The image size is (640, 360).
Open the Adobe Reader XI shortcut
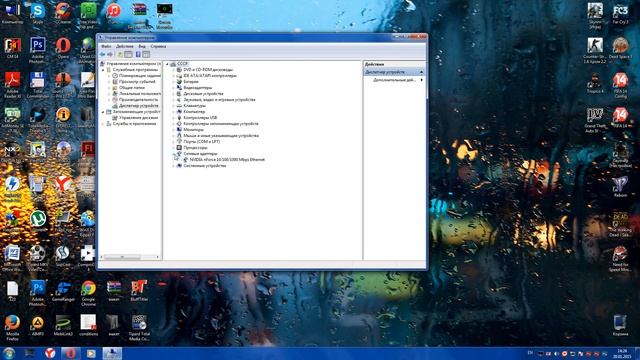pyautogui.click(x=12, y=85)
